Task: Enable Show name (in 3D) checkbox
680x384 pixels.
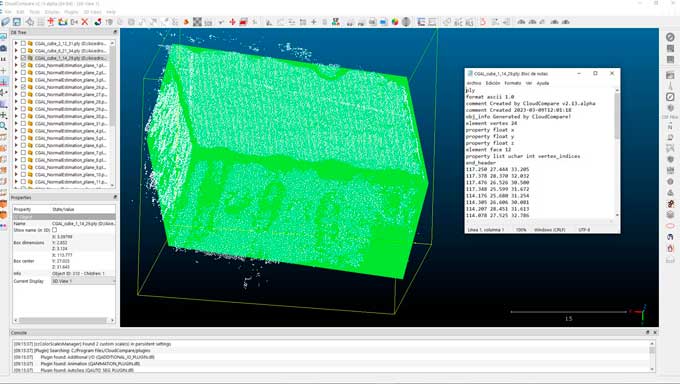Action: pos(54,230)
